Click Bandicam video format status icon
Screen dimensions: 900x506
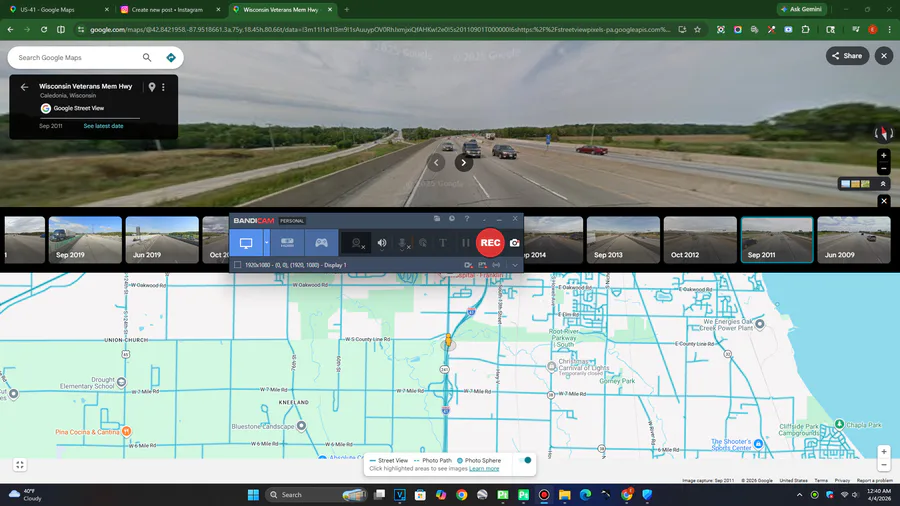tap(468, 265)
